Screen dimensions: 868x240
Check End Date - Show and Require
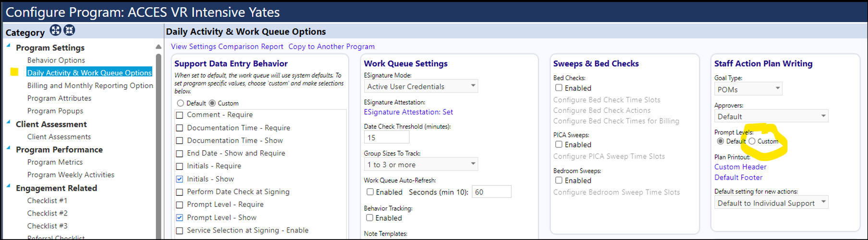point(180,154)
